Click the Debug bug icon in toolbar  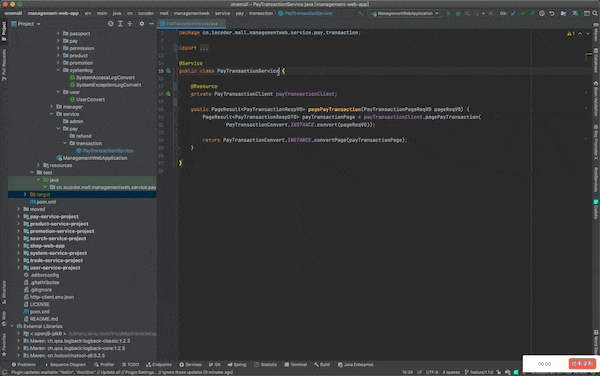[x=458, y=13]
